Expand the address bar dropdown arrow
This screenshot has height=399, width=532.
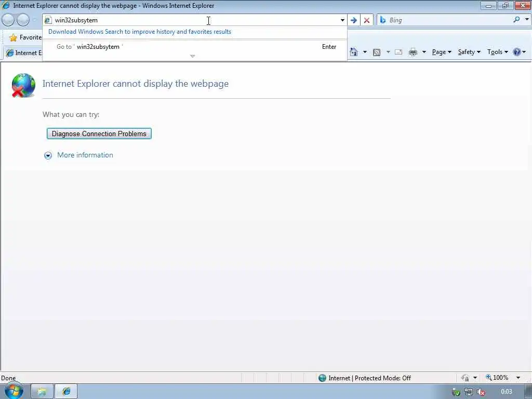(342, 20)
